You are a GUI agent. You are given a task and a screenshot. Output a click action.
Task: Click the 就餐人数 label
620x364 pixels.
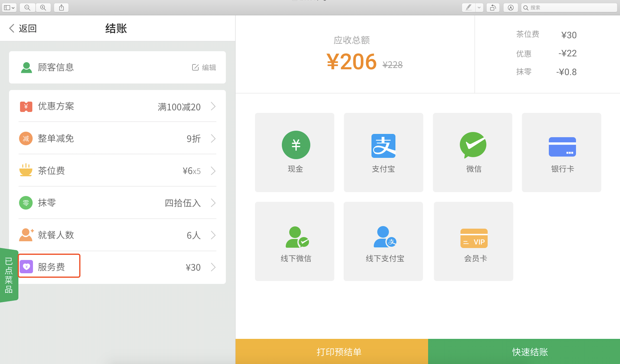point(56,235)
